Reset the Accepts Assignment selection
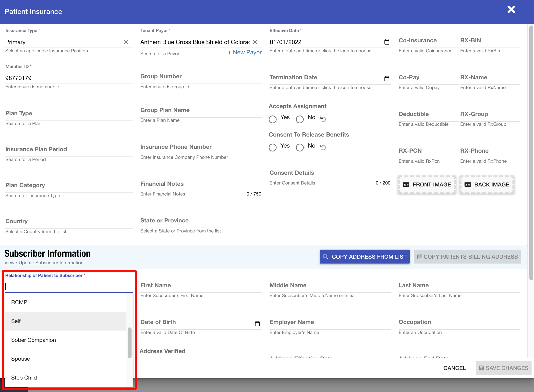This screenshot has height=392, width=534. coord(323,119)
